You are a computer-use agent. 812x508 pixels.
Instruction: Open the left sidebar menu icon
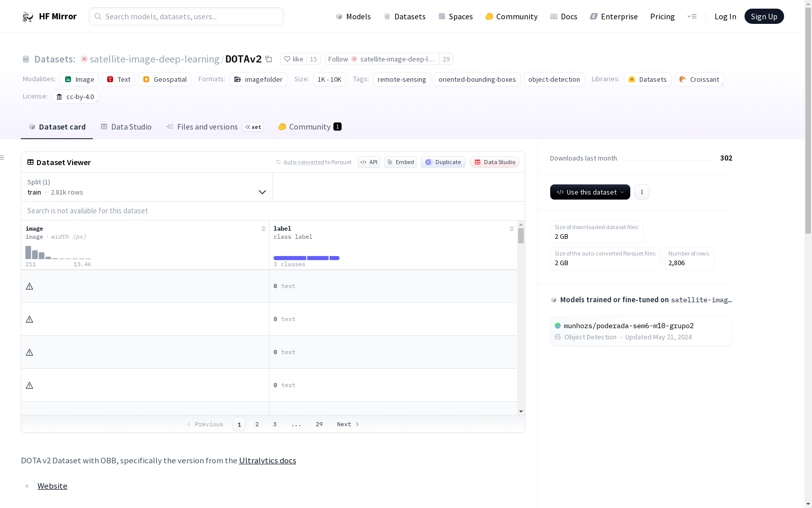[x=2, y=157]
